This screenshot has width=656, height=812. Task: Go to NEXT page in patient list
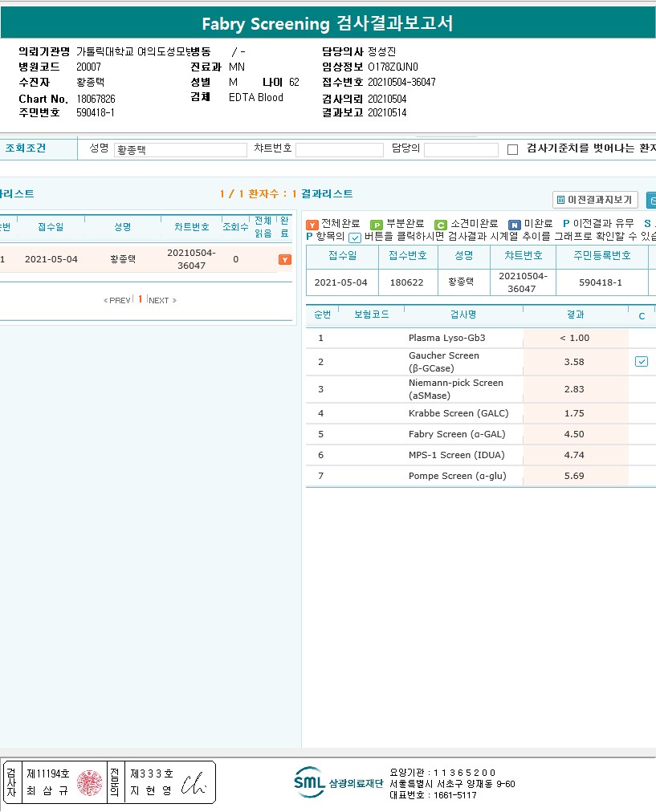tap(161, 301)
